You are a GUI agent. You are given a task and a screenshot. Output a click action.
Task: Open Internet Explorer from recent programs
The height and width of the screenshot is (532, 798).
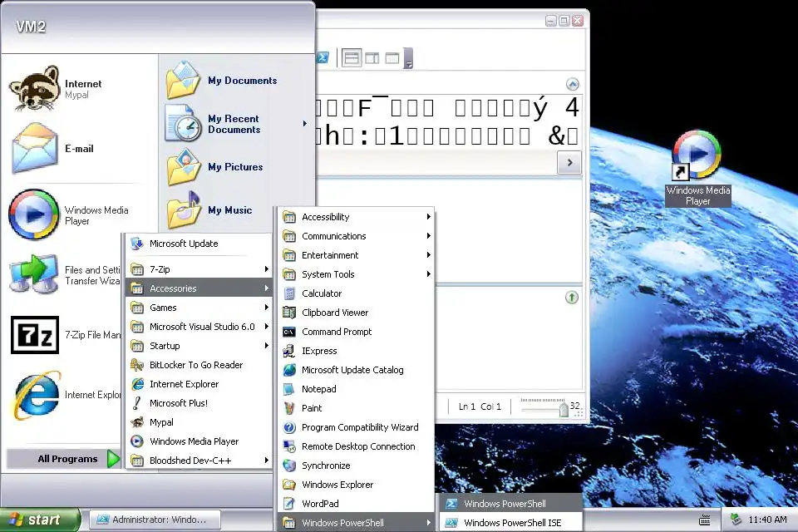65,395
